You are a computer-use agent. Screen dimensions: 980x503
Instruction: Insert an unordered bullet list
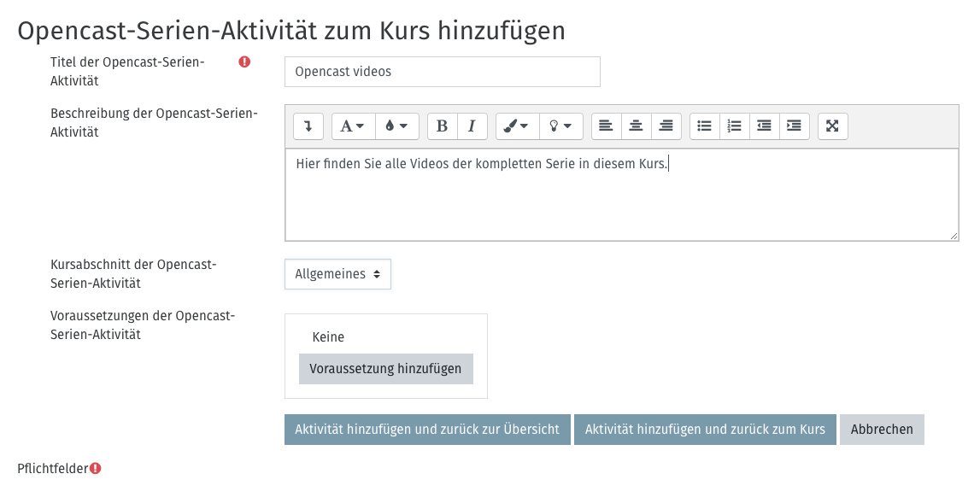coord(704,126)
